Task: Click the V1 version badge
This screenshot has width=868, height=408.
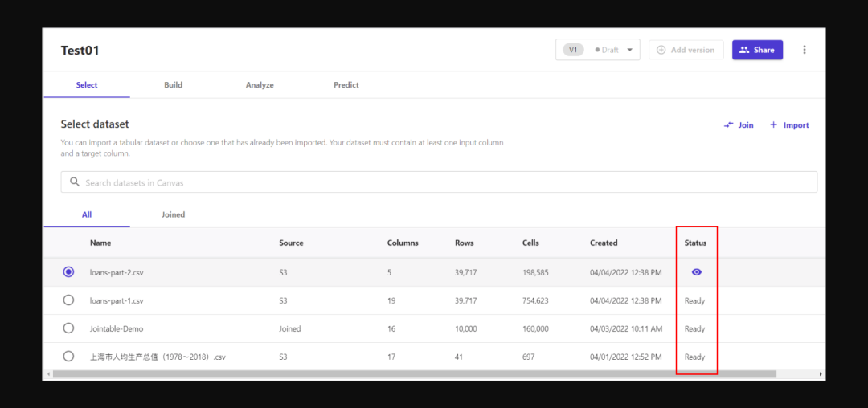Action: (x=574, y=50)
